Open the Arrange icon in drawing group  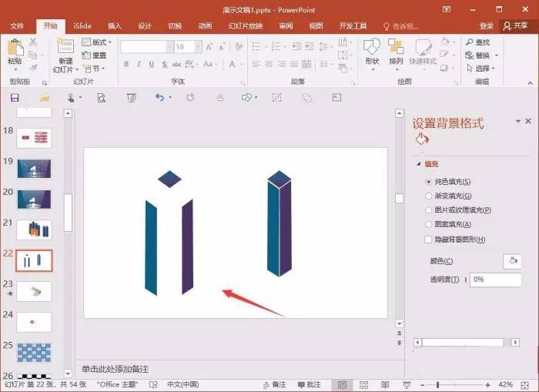coord(396,47)
